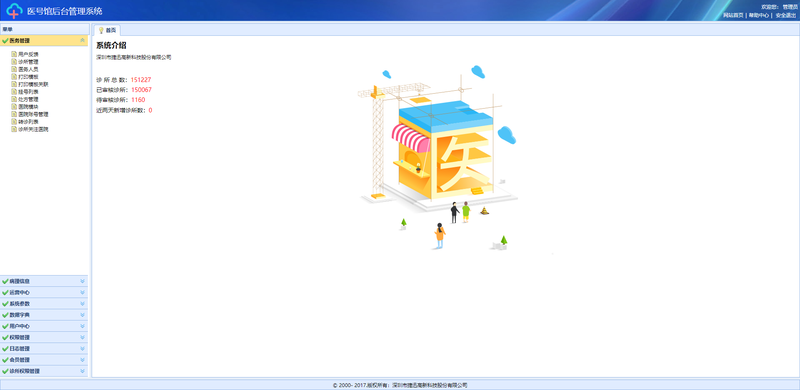800x390 pixels.
Task: Select 医院账号管理 in the sidebar tree
Action: [x=33, y=114]
